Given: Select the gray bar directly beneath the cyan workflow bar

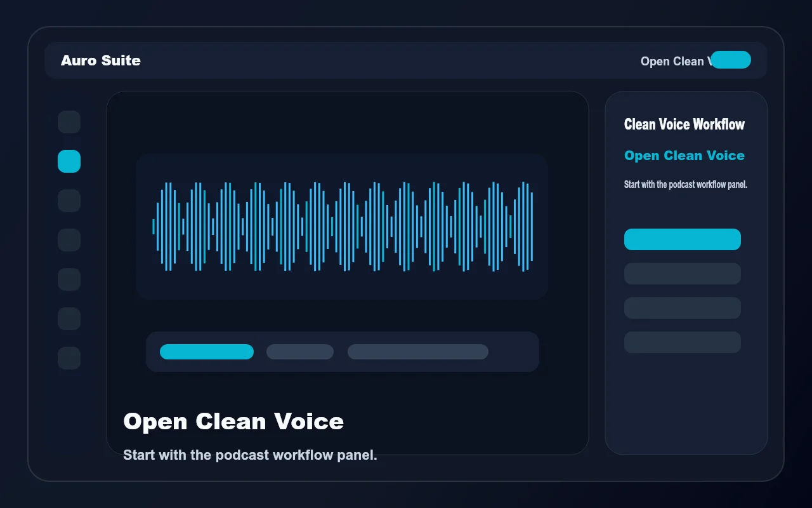Looking at the screenshot, I should [x=683, y=274].
